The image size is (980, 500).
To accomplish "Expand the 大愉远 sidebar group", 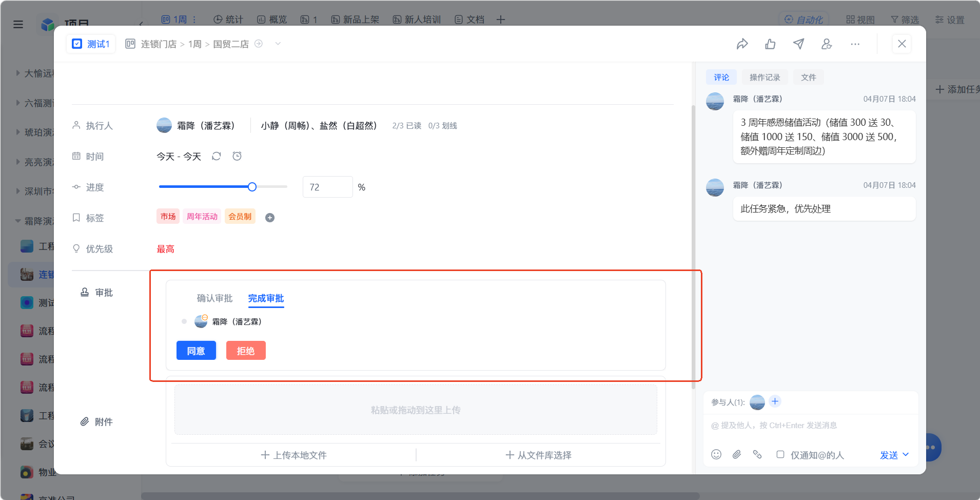I will [x=18, y=73].
